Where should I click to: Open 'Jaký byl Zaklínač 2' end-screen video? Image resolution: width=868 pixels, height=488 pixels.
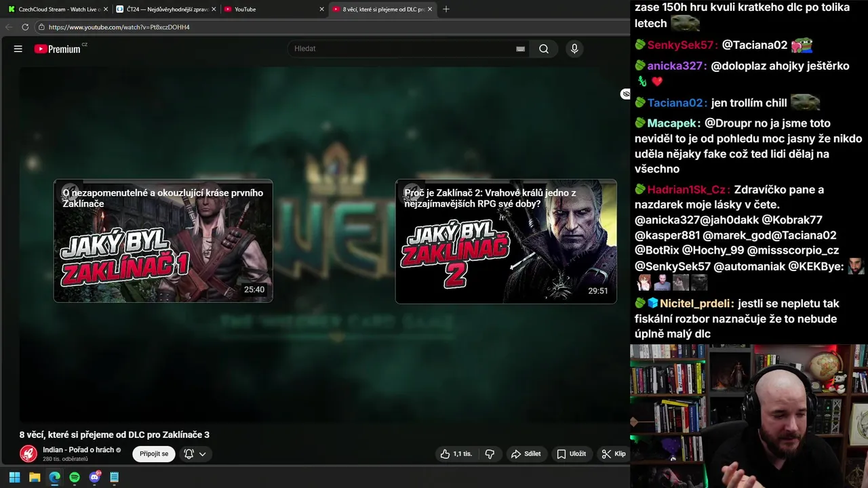click(x=506, y=241)
